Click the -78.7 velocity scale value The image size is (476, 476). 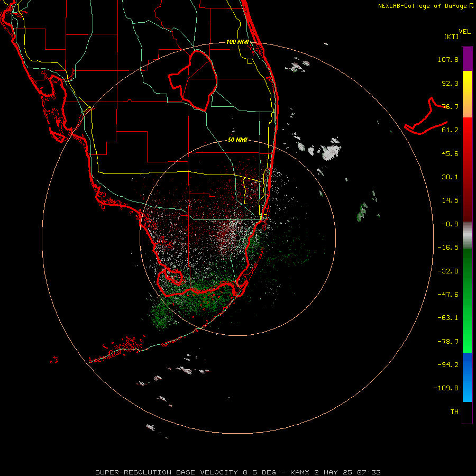click(448, 342)
